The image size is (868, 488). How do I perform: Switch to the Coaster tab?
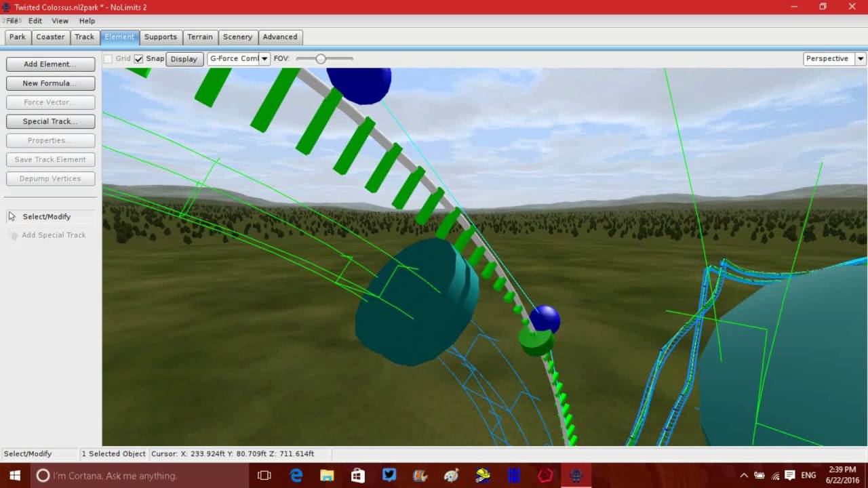[50, 37]
